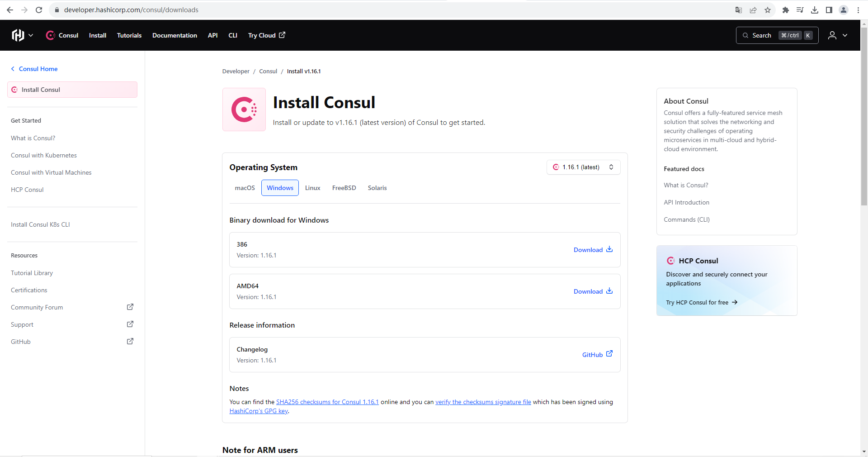The width and height of the screenshot is (868, 457).
Task: Open Install Consul K8s CLI link
Action: [x=40, y=224]
